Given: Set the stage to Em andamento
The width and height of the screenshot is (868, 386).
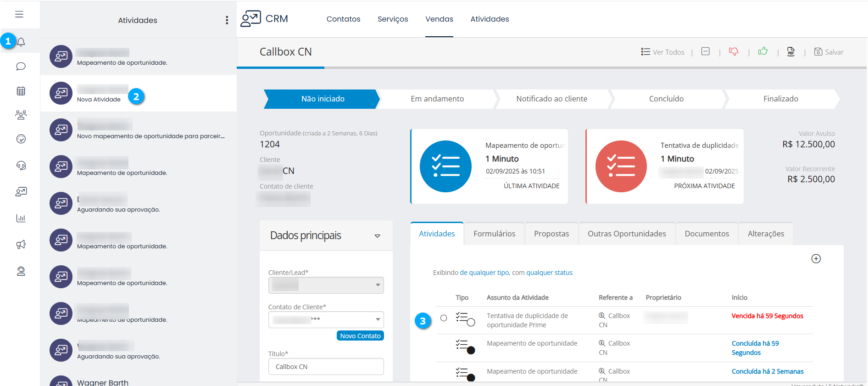Looking at the screenshot, I should coord(437,99).
